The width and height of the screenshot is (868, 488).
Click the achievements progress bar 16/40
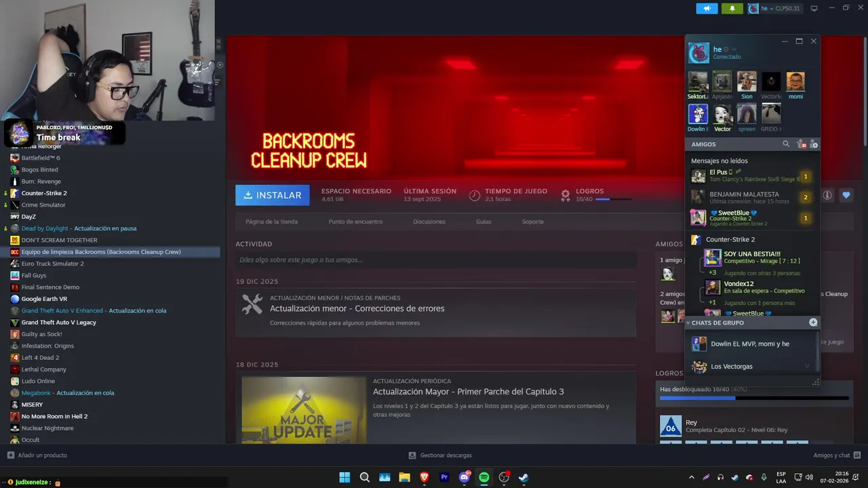click(754, 398)
